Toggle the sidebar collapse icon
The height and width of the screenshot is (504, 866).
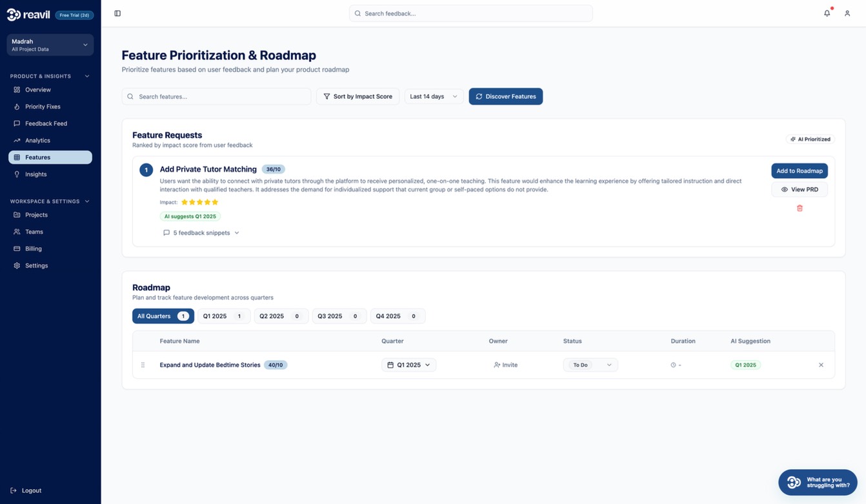(x=117, y=14)
